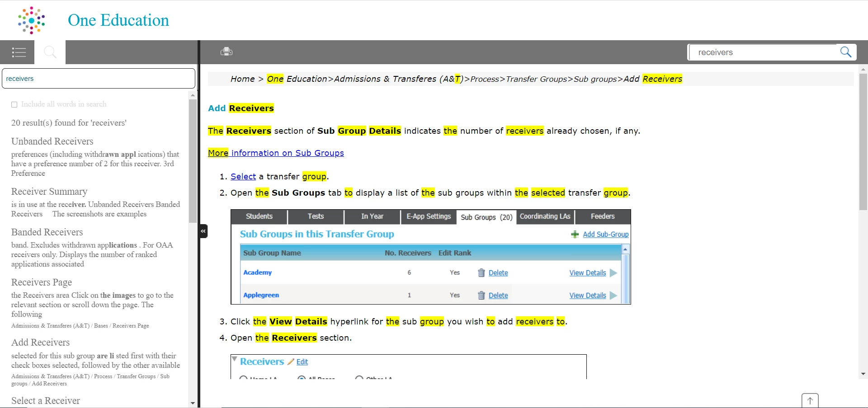The image size is (868, 408).
Task: Click the arrow next to Academy View Details
Action: pyautogui.click(x=613, y=273)
